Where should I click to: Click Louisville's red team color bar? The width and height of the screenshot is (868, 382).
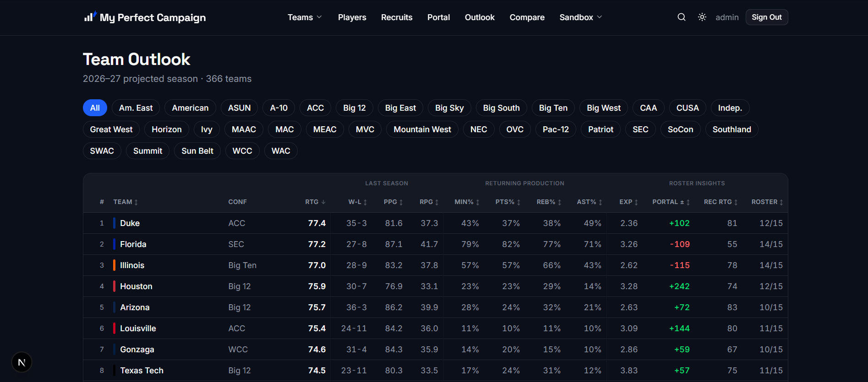tap(114, 328)
